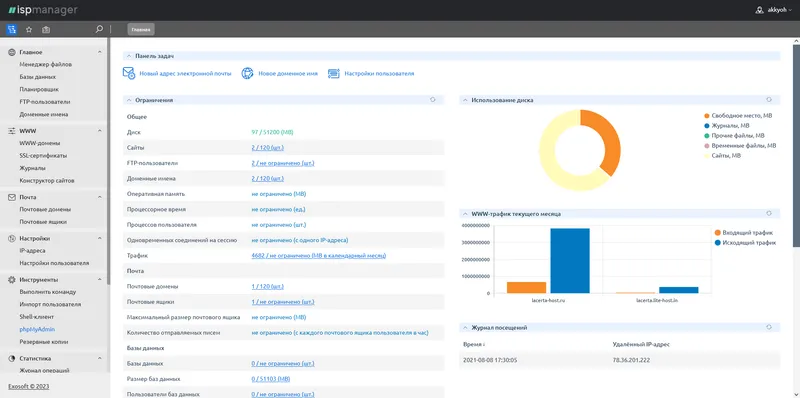Collapse the Панель задач panel

coord(130,56)
